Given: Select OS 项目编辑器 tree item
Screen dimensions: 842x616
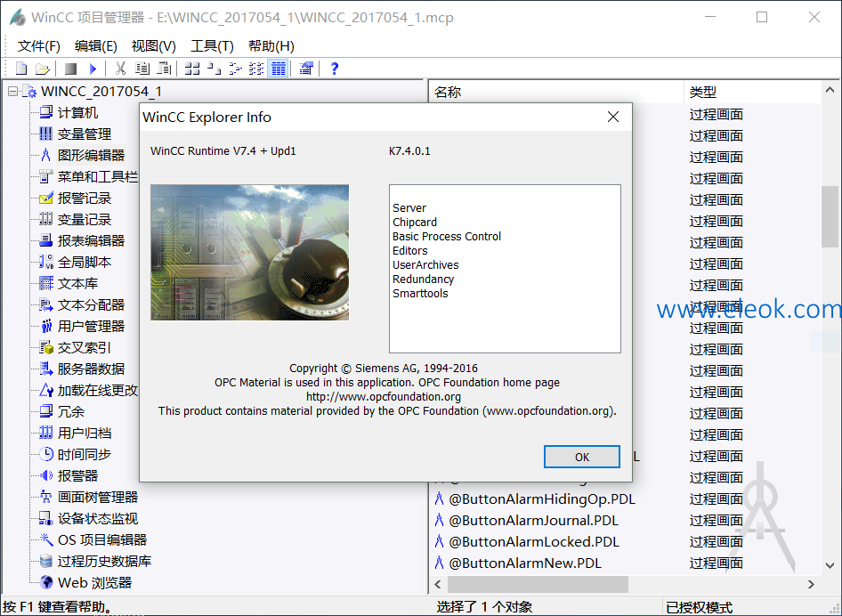Looking at the screenshot, I should pyautogui.click(x=102, y=539).
